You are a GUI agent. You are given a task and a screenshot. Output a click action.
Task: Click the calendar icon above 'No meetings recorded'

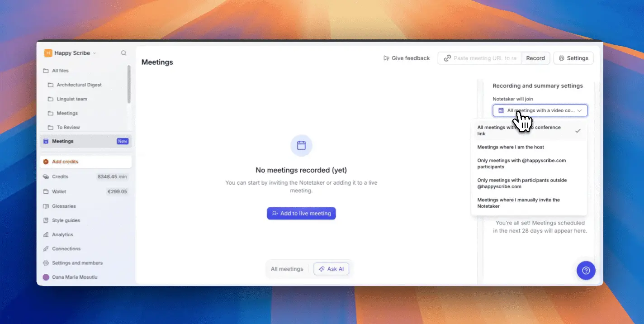(x=301, y=146)
